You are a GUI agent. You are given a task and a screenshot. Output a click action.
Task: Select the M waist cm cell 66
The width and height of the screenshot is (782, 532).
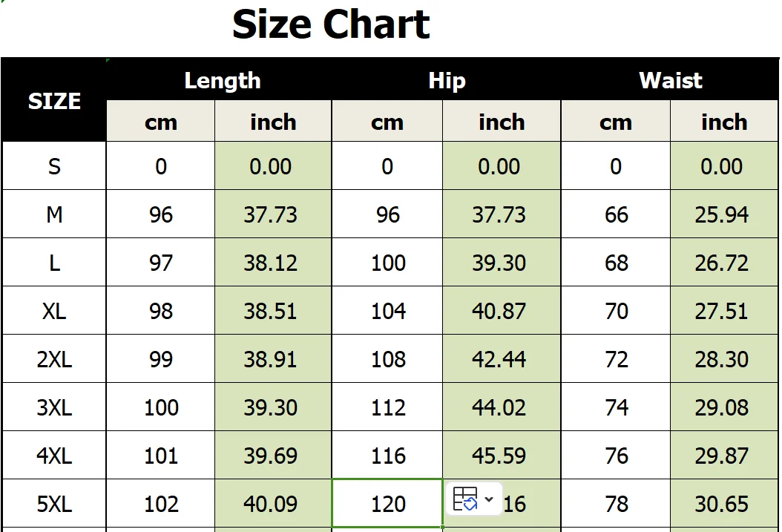(616, 214)
